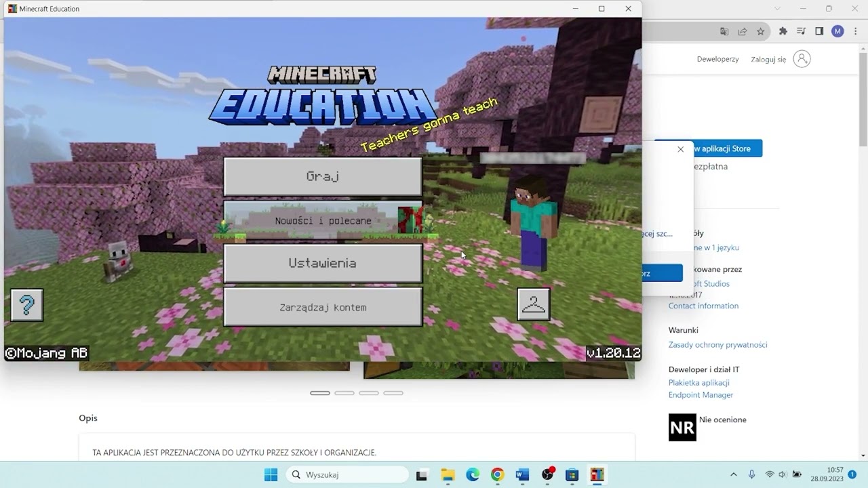868x488 pixels.
Task: Click the sign-in person icon
Action: pyautogui.click(x=802, y=59)
